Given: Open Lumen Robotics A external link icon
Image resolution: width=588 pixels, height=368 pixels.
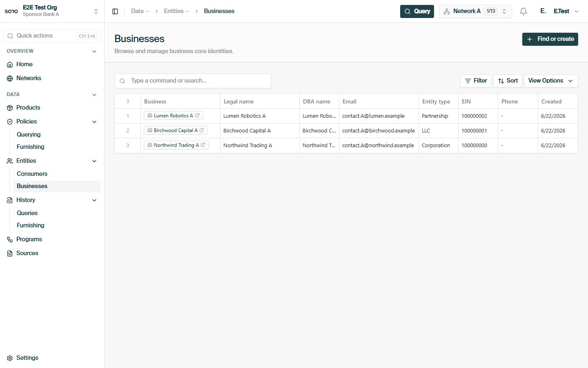Looking at the screenshot, I should (x=197, y=116).
